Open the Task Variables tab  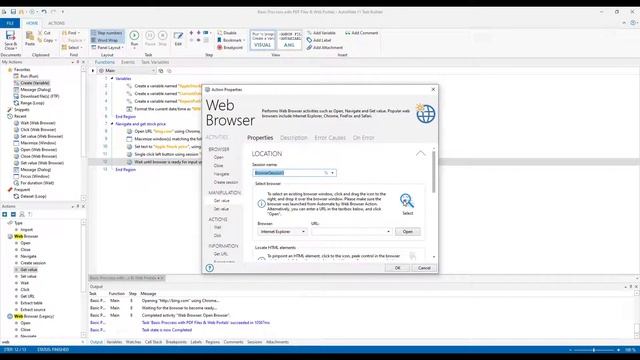click(155, 62)
